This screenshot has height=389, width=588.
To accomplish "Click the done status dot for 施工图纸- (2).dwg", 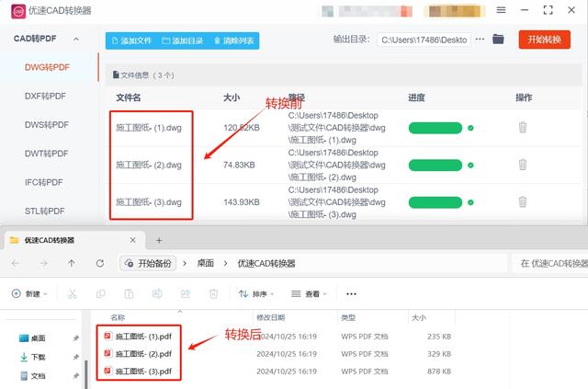I will pyautogui.click(x=470, y=166).
